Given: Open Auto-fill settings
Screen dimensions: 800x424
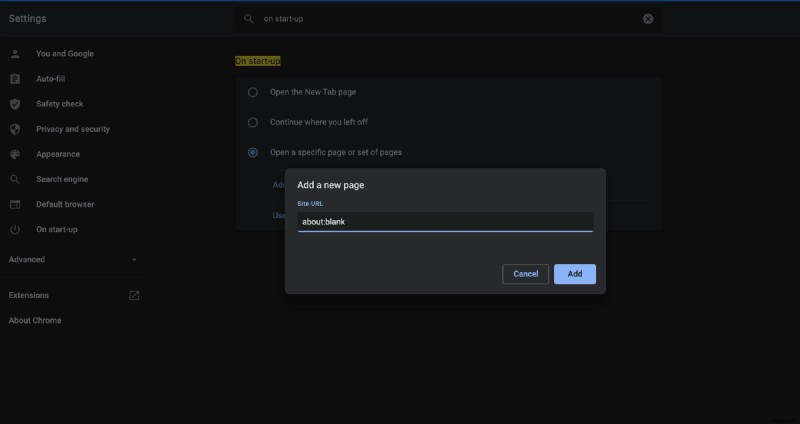Looking at the screenshot, I should (x=51, y=79).
